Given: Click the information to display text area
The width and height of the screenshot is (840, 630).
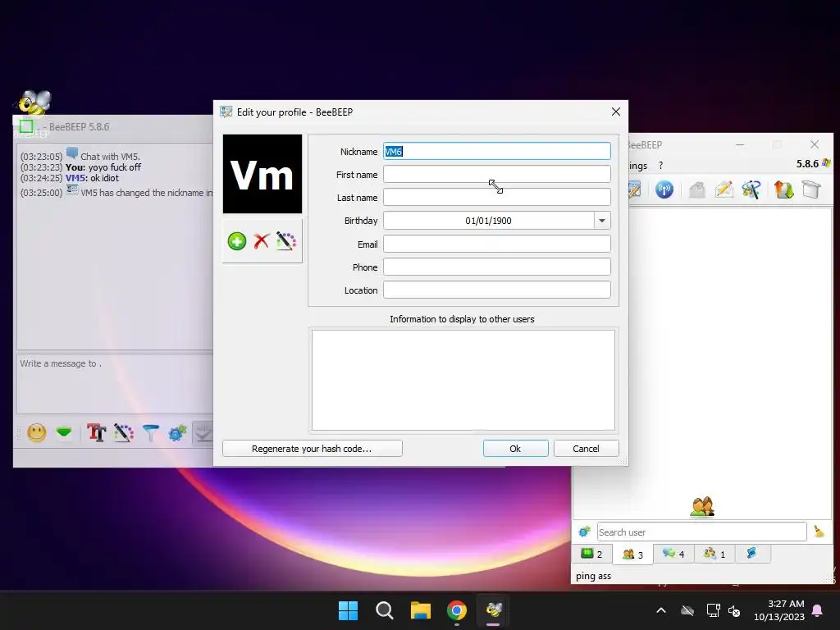Looking at the screenshot, I should coord(463,380).
